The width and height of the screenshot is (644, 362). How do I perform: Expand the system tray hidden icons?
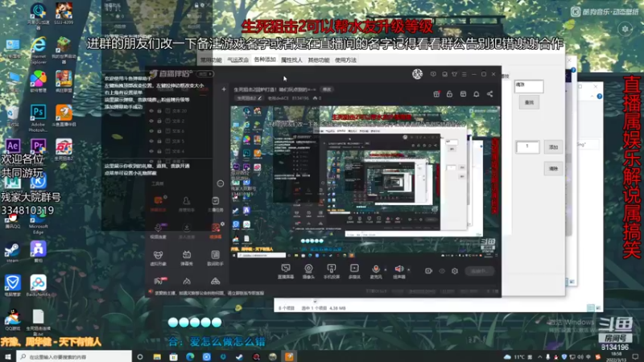click(539, 356)
